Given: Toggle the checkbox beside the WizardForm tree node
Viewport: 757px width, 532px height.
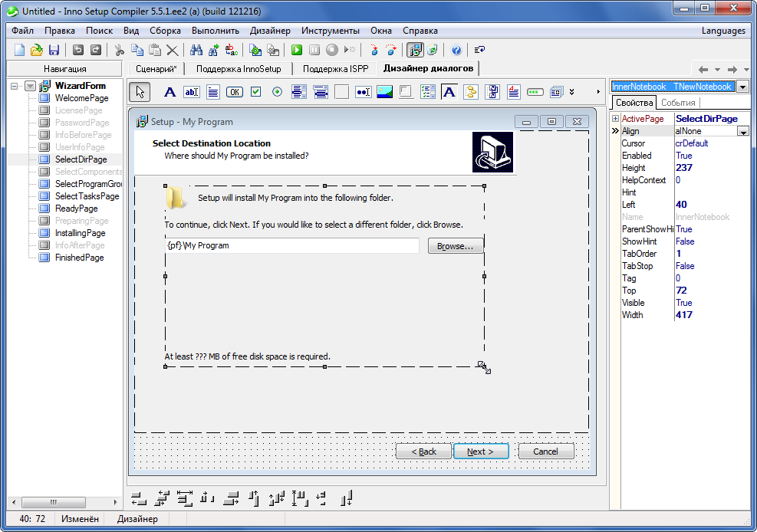Looking at the screenshot, I should tap(30, 86).
